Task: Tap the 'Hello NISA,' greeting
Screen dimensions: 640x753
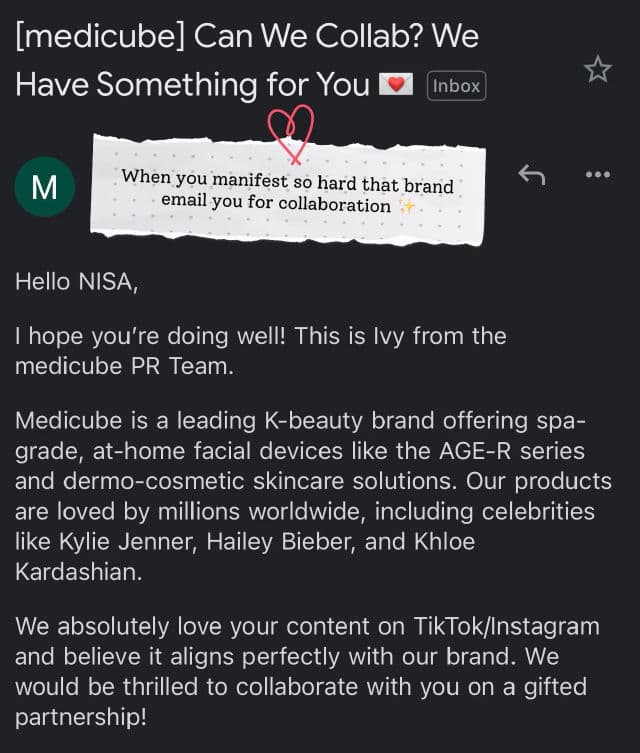Action: click(x=76, y=282)
